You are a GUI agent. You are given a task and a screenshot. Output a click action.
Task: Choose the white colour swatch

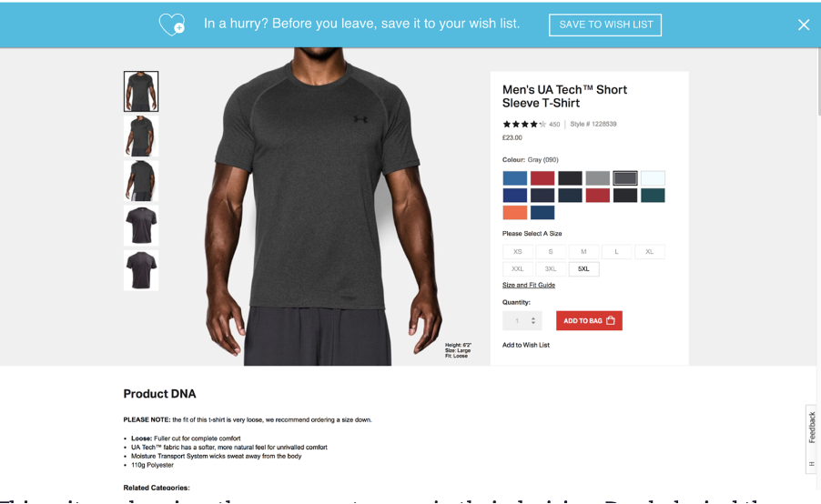coord(653,178)
